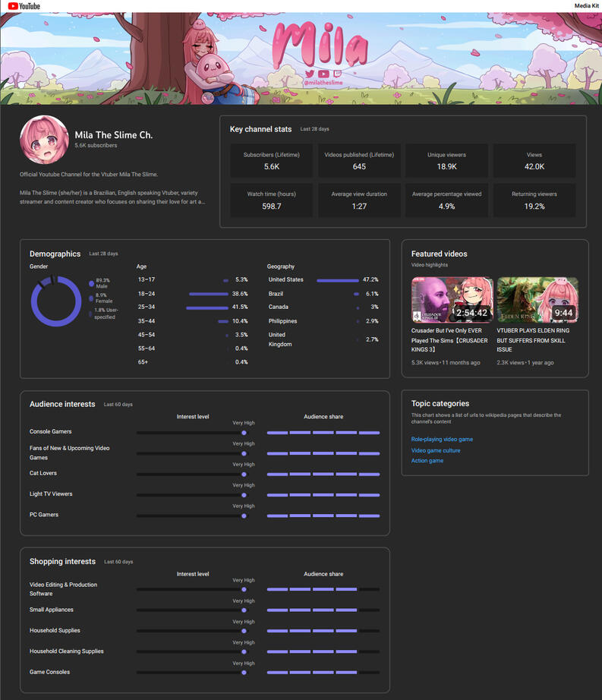The image size is (602, 700).
Task: Click the Twitter bird icon on the banner
Action: click(x=310, y=74)
